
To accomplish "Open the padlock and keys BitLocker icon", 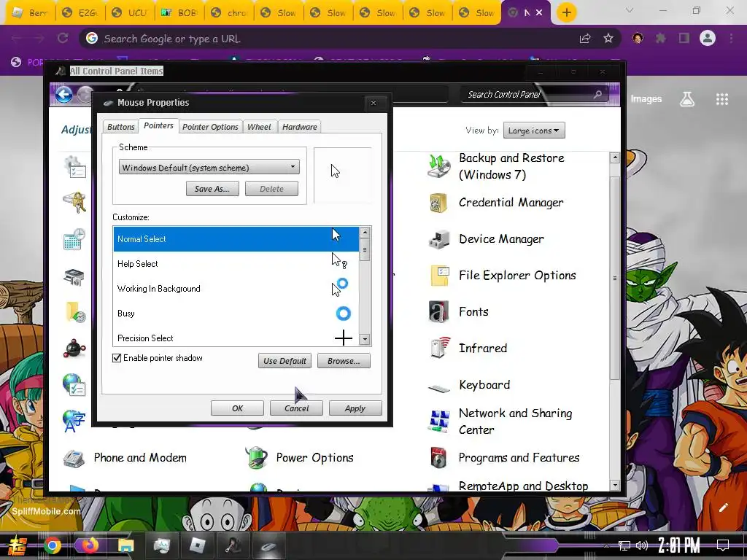I will [x=74, y=203].
